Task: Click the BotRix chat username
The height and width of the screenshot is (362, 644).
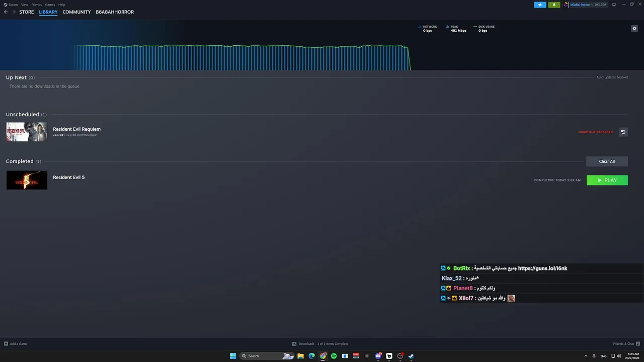Action: [x=461, y=268]
